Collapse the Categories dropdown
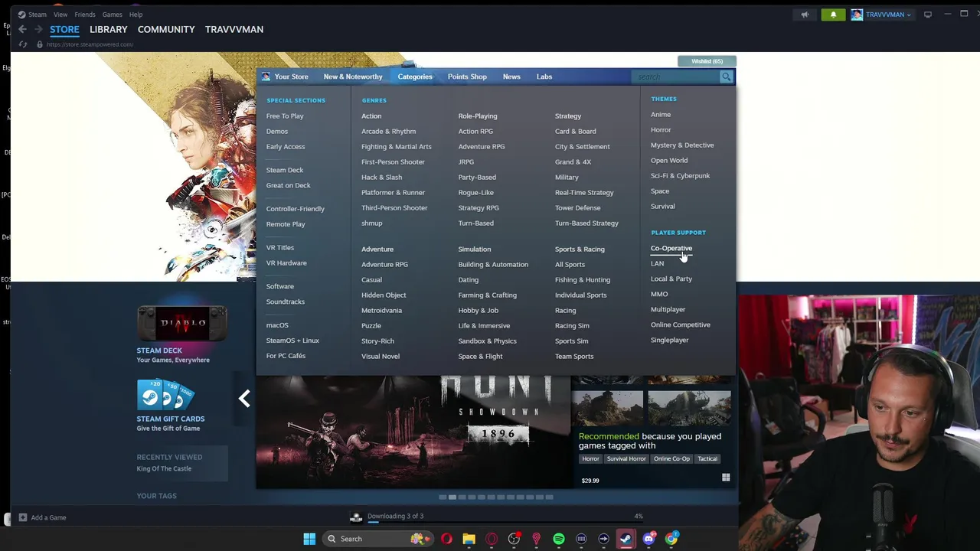Screen dimensions: 980x551 415,77
